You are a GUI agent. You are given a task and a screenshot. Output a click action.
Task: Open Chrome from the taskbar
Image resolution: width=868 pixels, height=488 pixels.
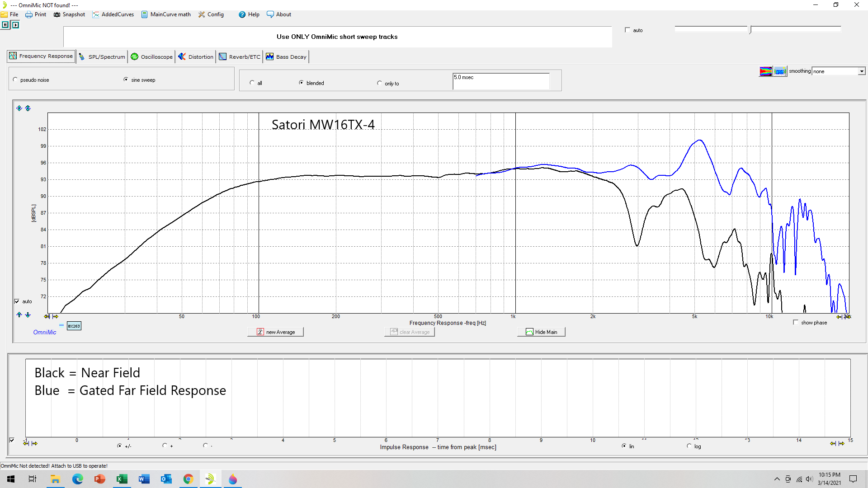(188, 479)
